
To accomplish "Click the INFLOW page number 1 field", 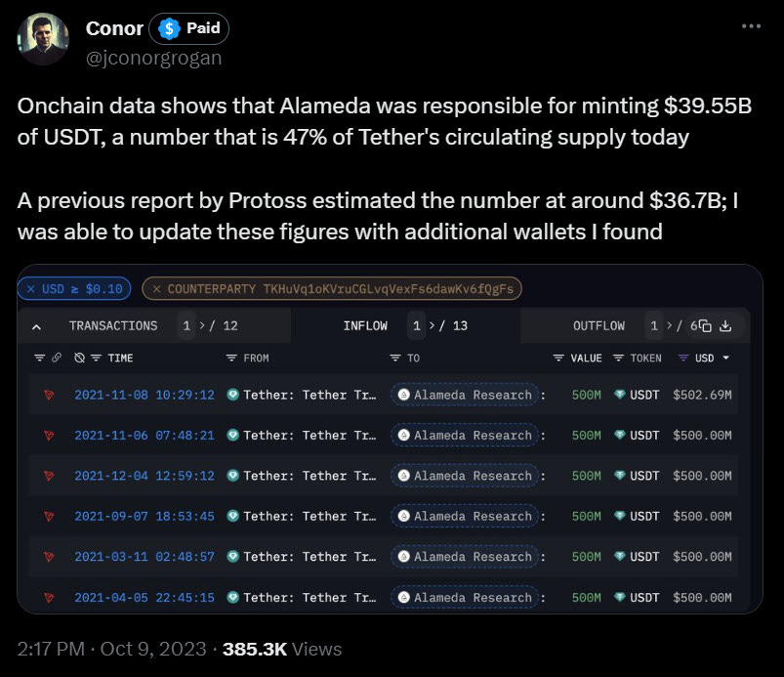I will click(x=417, y=325).
